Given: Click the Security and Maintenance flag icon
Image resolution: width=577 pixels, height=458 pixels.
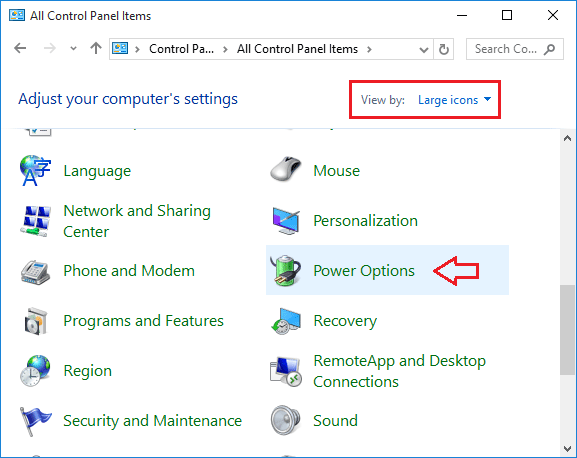Looking at the screenshot, I should 35,421.
